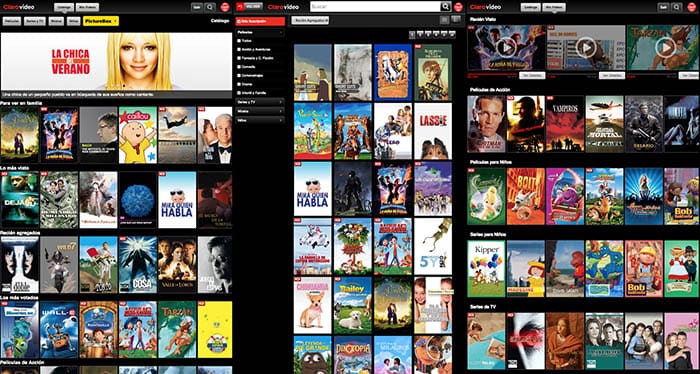Check the Todos filter checkbox
700x374 pixels.
click(239, 41)
